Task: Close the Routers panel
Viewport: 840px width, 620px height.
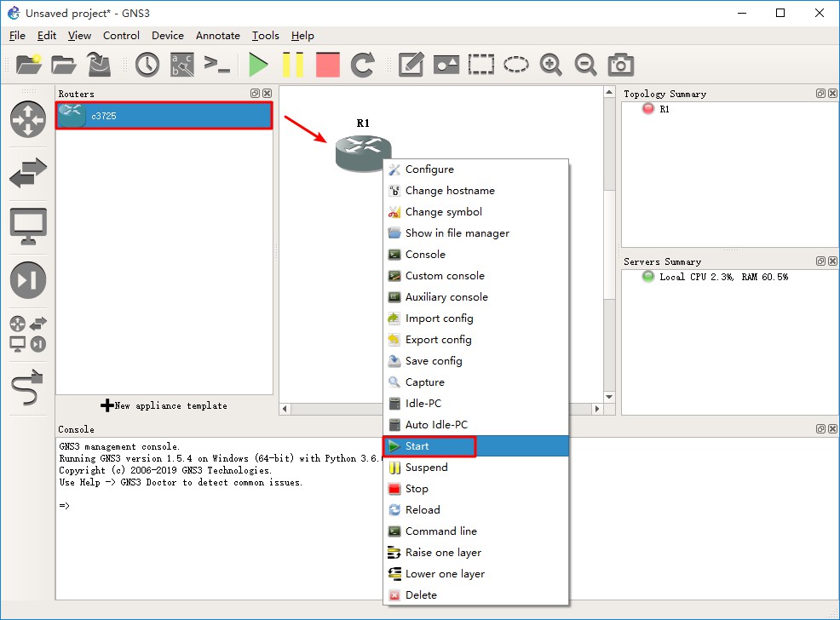Action: (x=268, y=93)
